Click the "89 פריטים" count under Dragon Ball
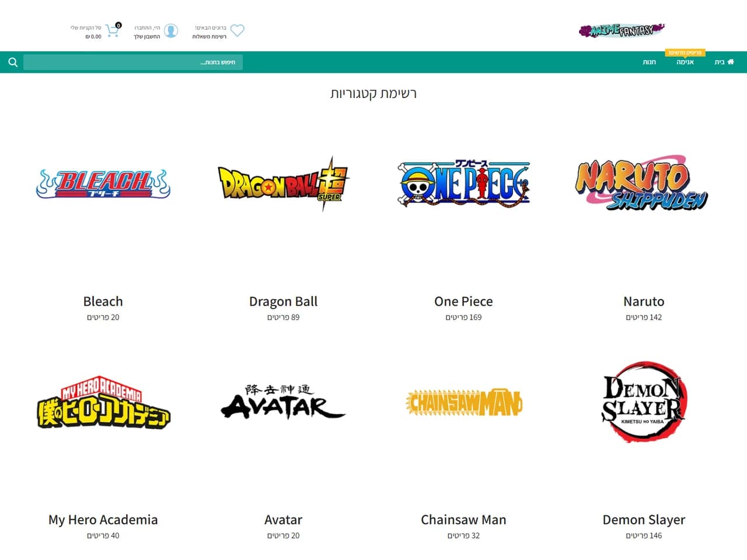 [284, 317]
